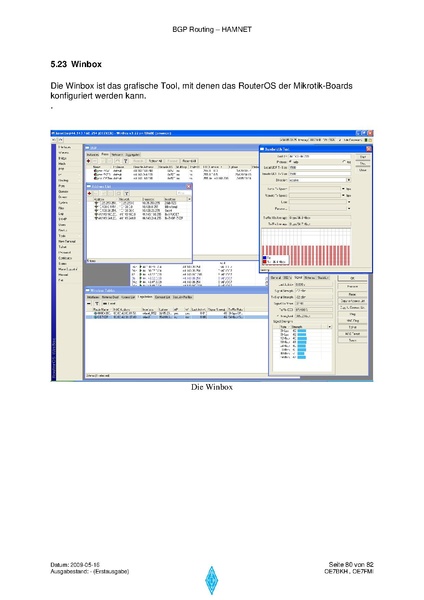The image size is (424, 600).
Task: Click the 'Seite 80 von 82' footer text
Action: coord(351,564)
